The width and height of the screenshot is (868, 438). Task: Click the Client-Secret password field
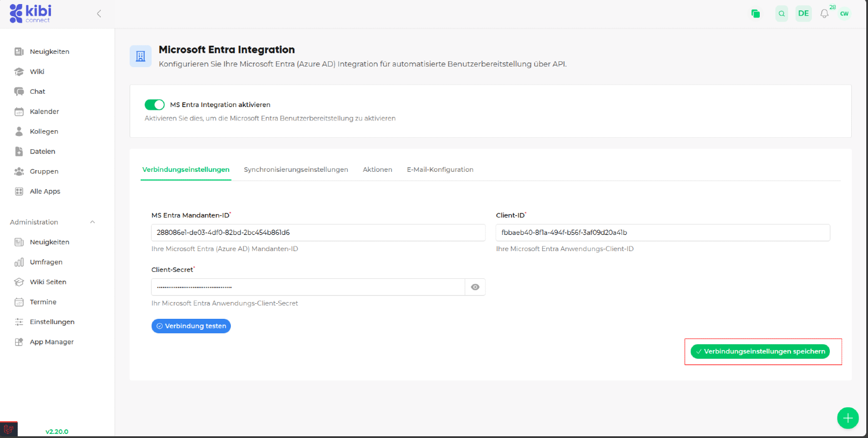(308, 287)
